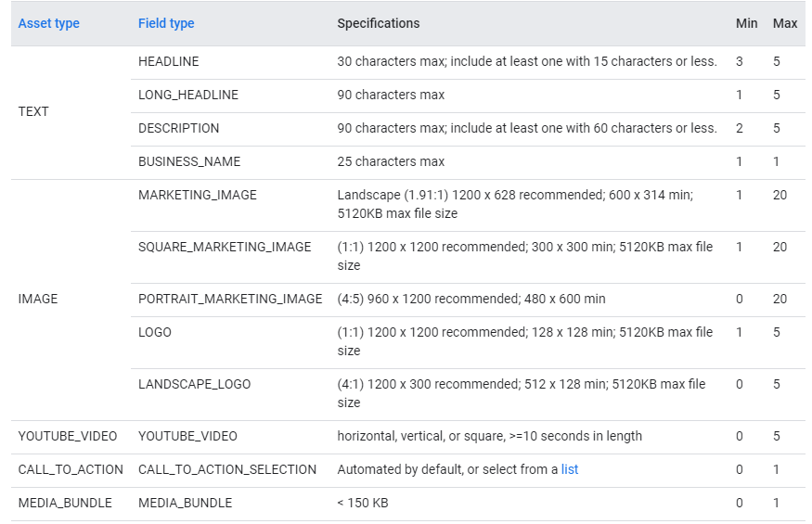The width and height of the screenshot is (812, 524).
Task: Click the 'Field type' column header link
Action: (x=166, y=23)
